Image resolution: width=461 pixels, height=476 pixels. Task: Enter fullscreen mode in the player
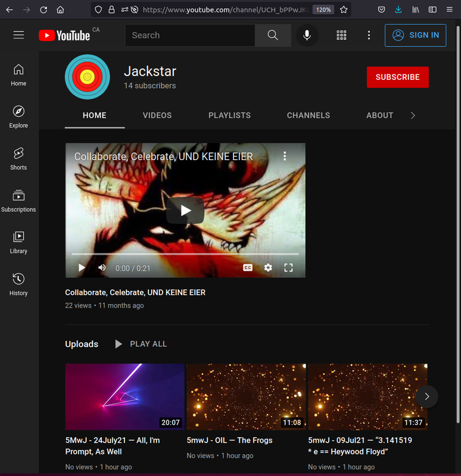point(288,268)
